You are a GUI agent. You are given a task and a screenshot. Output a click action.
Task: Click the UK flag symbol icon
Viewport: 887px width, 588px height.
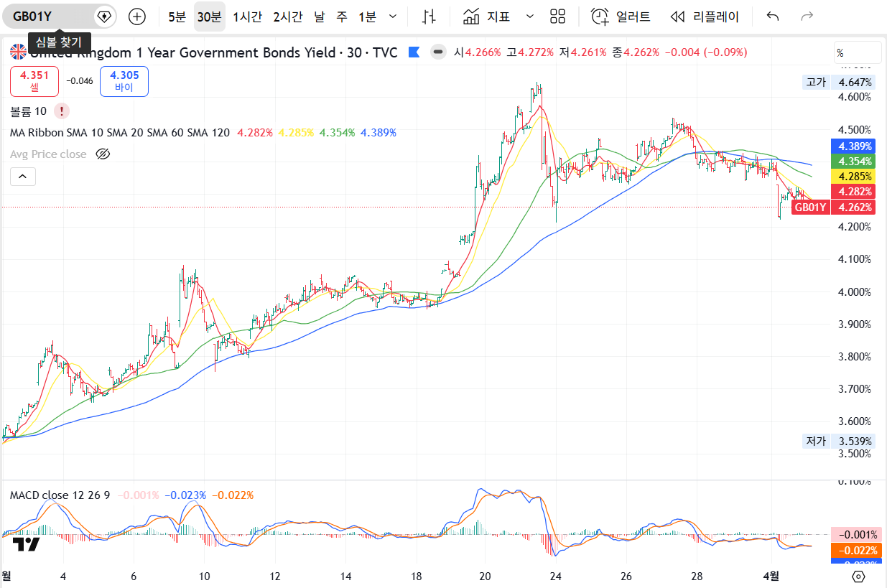pyautogui.click(x=18, y=52)
